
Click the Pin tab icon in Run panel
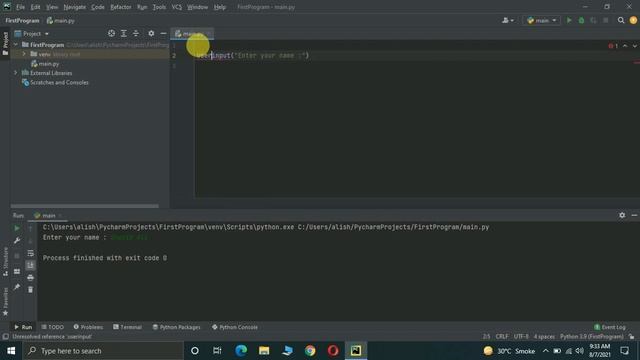tap(17, 287)
